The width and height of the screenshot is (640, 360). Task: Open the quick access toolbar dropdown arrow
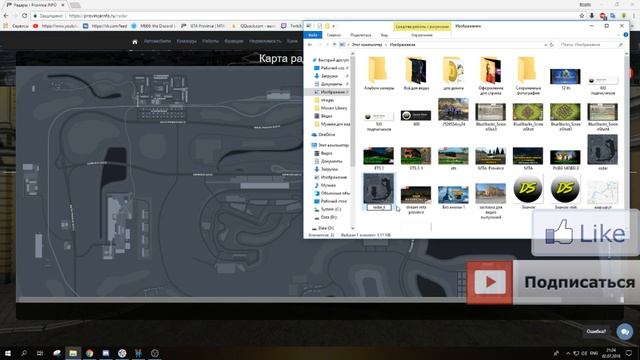(333, 26)
